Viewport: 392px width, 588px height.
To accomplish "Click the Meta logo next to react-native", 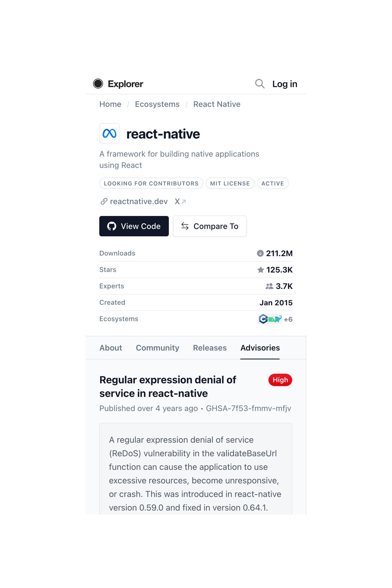I will pyautogui.click(x=109, y=133).
